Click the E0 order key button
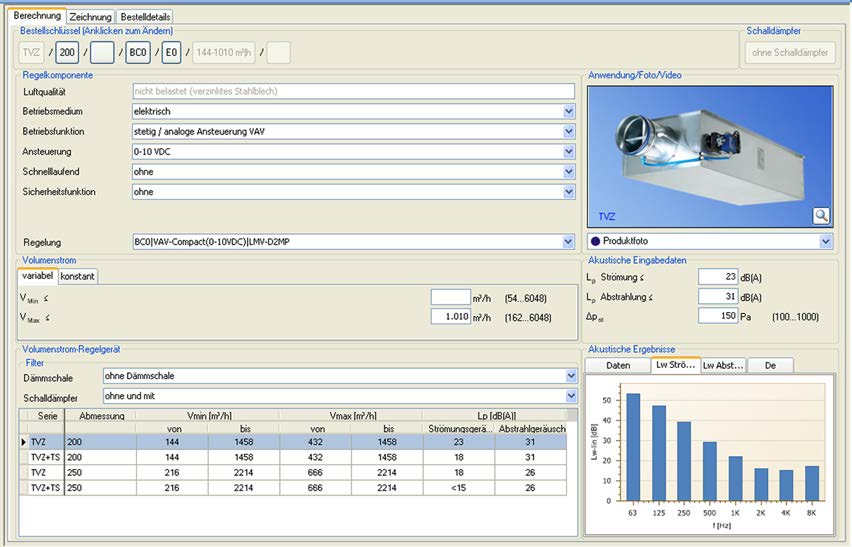 click(171, 53)
